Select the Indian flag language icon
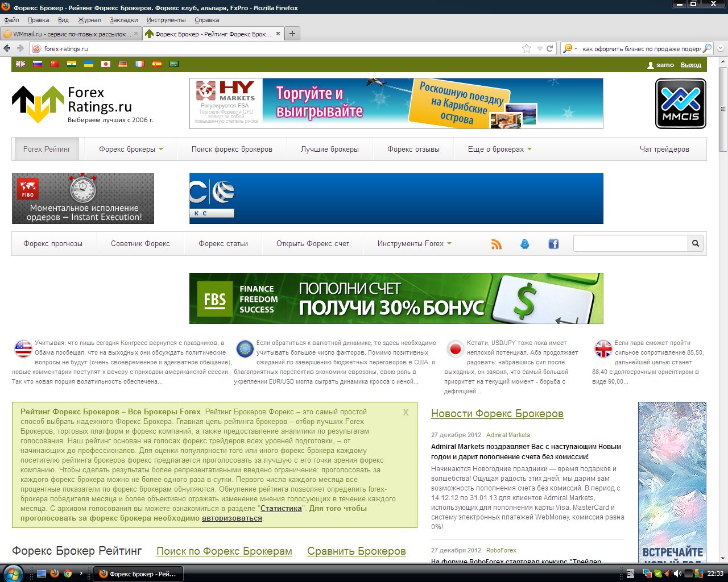 72,64
